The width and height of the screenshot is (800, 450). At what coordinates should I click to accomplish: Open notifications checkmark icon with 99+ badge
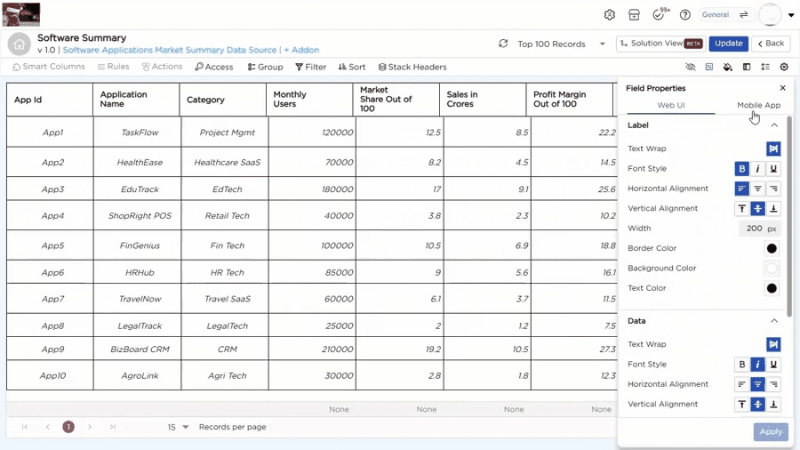tap(660, 15)
